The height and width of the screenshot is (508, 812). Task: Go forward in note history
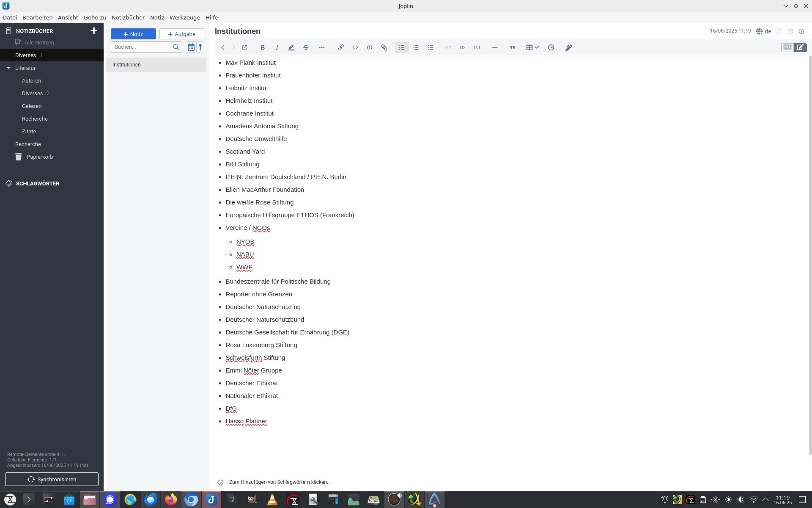tap(233, 47)
